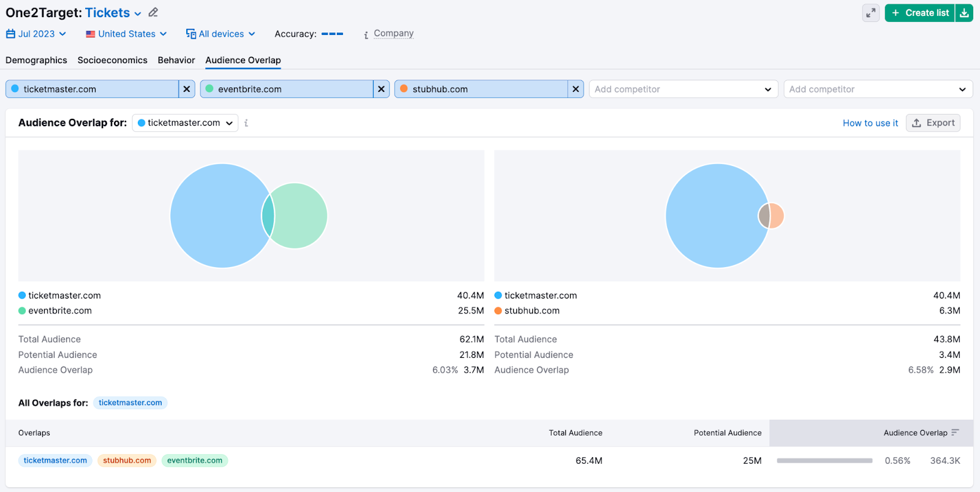Click the Accuracy dashes indicator
This screenshot has height=492, width=980.
[332, 34]
